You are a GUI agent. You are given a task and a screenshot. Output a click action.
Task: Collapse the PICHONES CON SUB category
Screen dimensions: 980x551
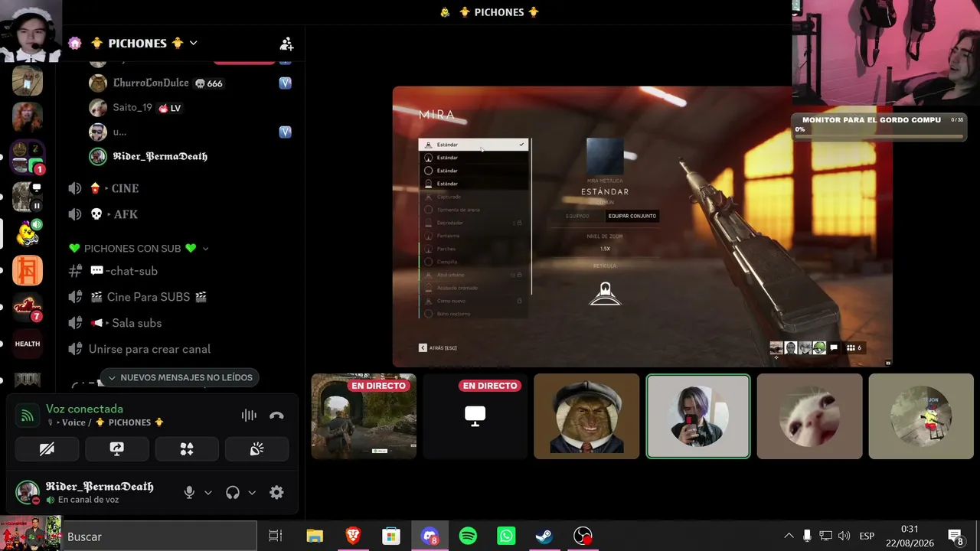click(139, 249)
